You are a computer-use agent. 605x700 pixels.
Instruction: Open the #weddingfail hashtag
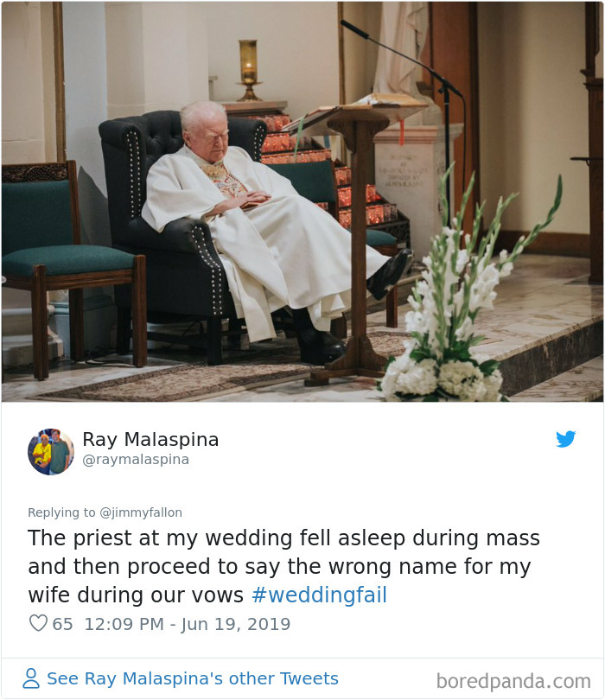point(320,595)
